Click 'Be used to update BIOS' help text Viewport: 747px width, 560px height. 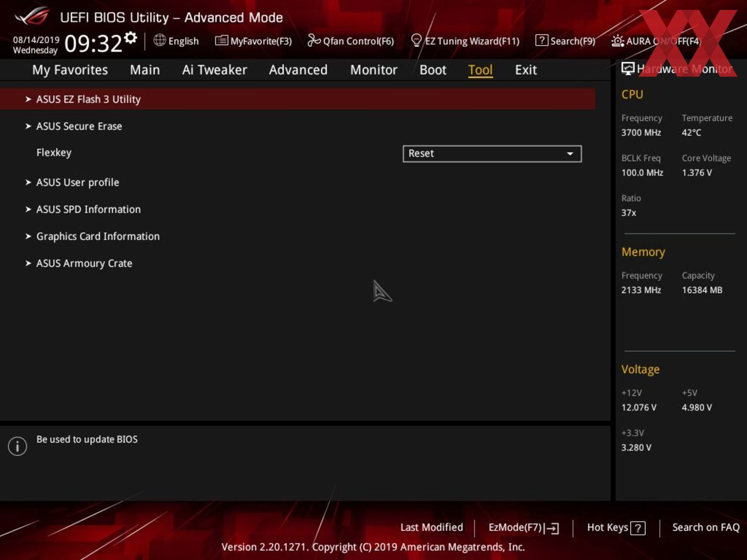point(87,439)
